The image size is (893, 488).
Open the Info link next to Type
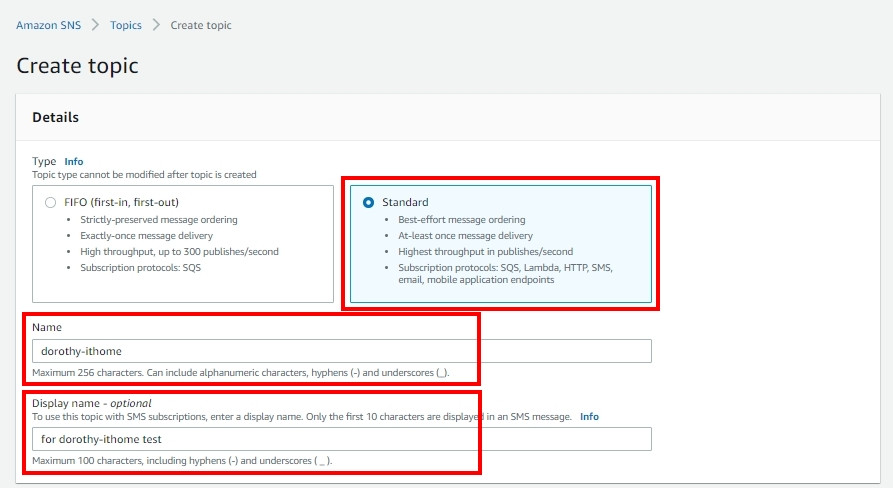click(73, 162)
